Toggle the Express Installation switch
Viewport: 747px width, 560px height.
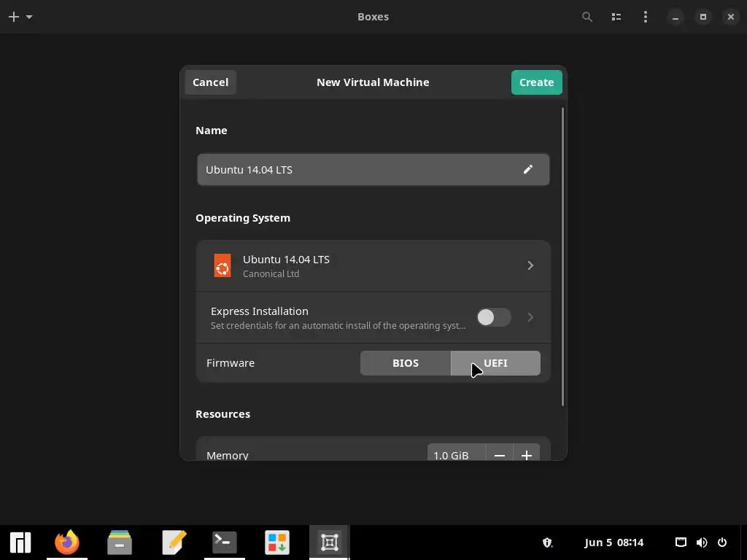coord(494,317)
